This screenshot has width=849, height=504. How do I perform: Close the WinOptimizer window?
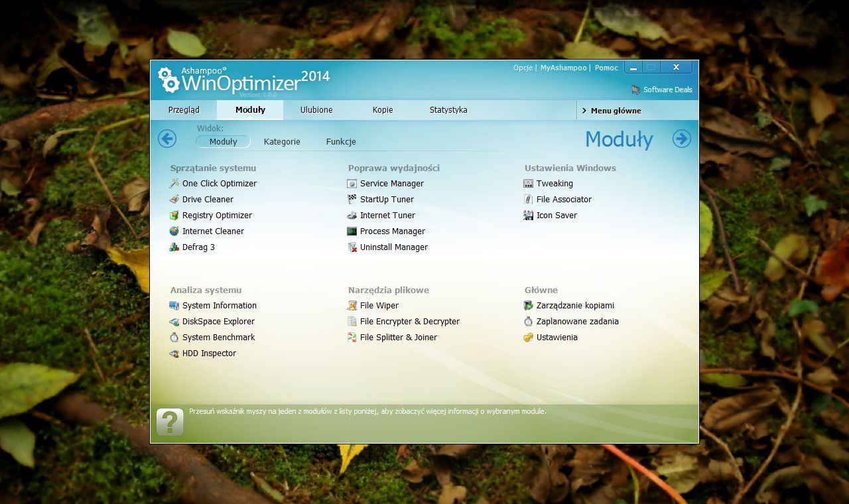676,67
